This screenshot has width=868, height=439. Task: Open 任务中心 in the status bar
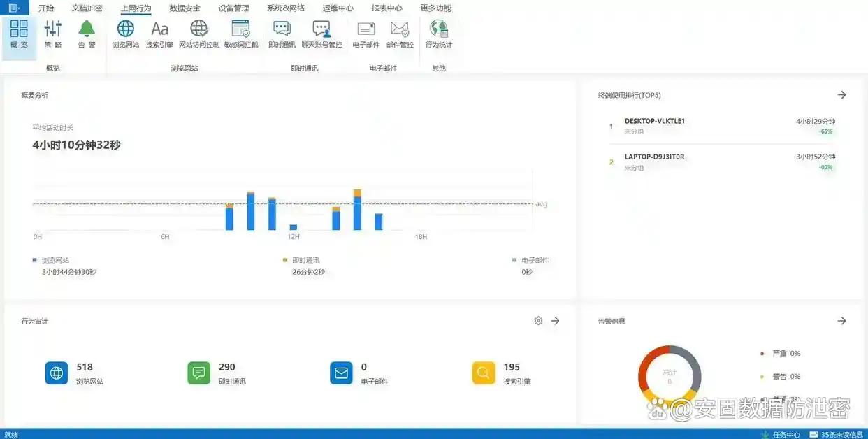click(x=781, y=434)
